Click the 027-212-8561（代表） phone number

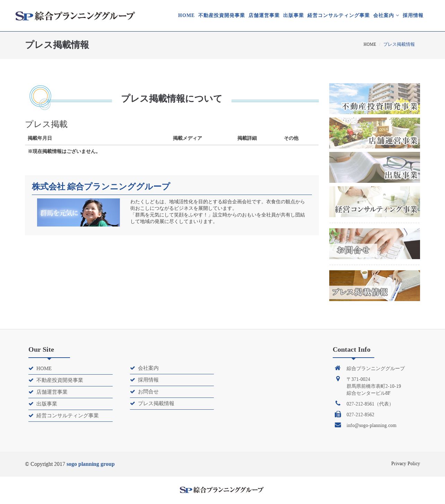pos(370,404)
